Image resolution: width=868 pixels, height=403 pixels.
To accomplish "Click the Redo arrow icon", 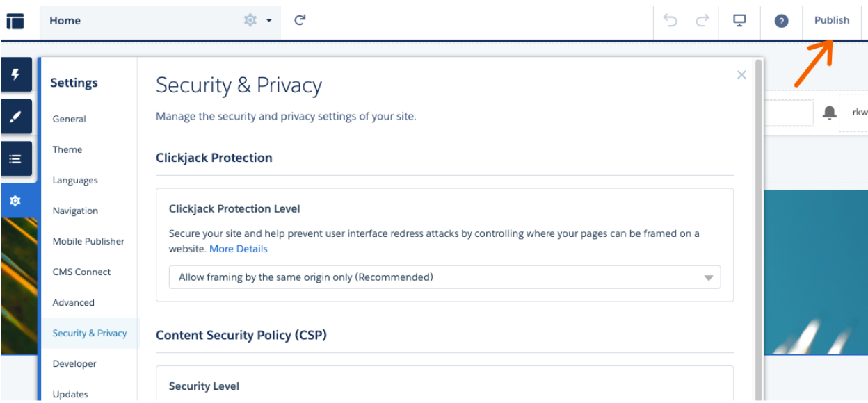I will (x=702, y=20).
